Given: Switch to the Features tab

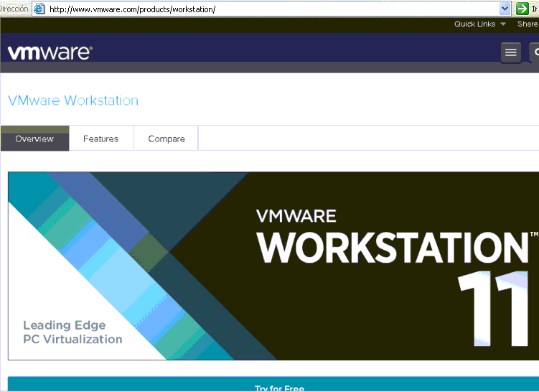Looking at the screenshot, I should [x=100, y=139].
